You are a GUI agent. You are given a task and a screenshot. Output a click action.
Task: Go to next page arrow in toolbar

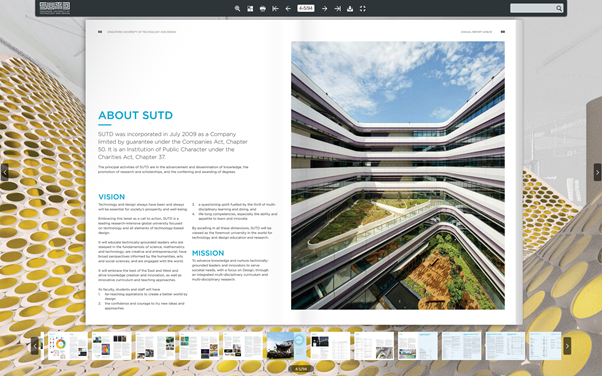(x=324, y=8)
